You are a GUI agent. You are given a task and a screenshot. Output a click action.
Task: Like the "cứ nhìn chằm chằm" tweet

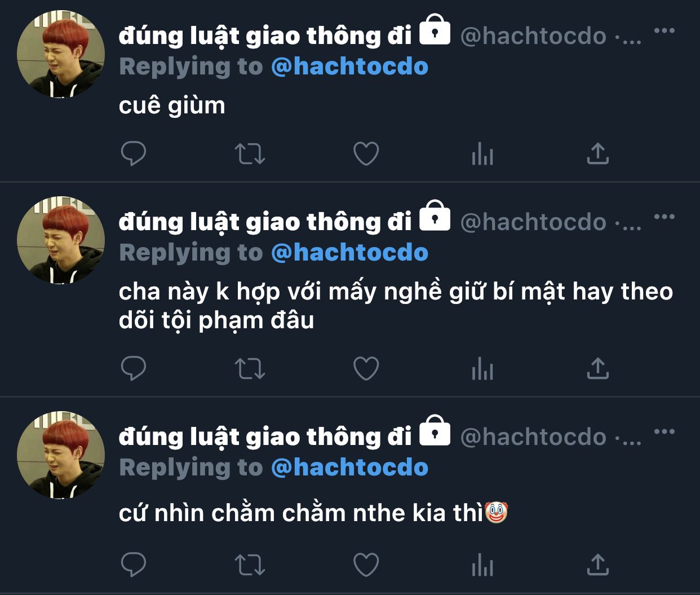tap(366, 565)
